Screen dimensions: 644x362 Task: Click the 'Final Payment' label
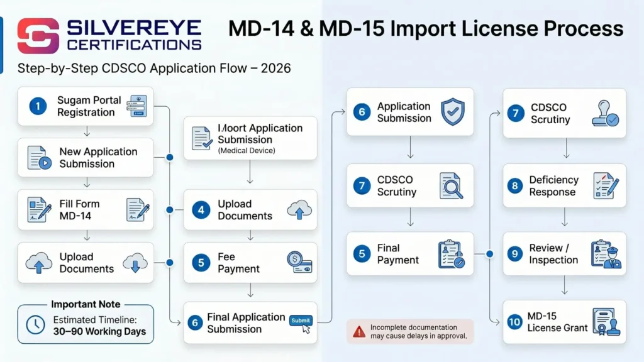pos(397,254)
